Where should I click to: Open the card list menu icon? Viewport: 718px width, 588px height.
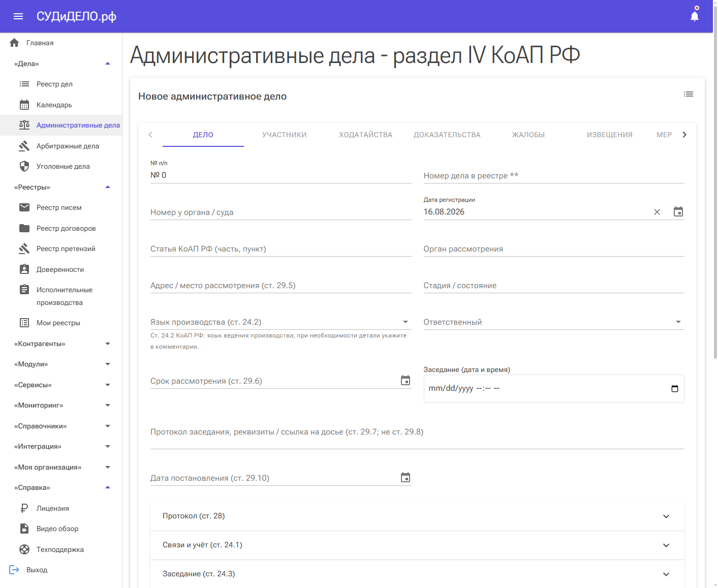coord(689,94)
